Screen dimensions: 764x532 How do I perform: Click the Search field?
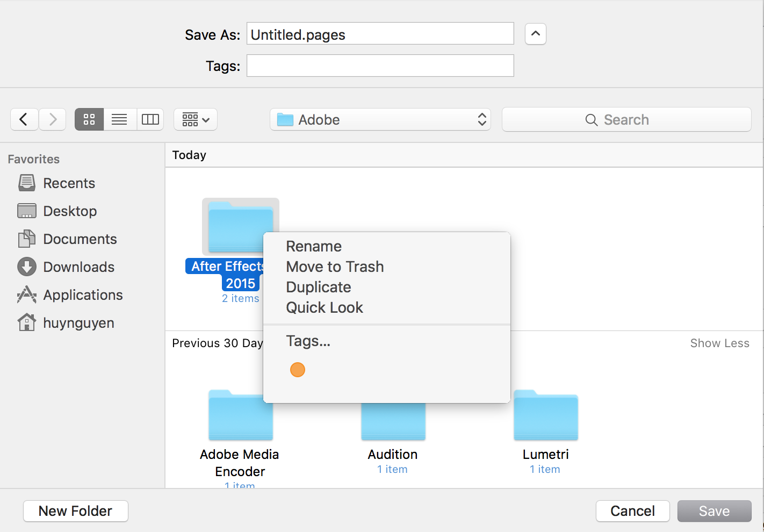626,119
